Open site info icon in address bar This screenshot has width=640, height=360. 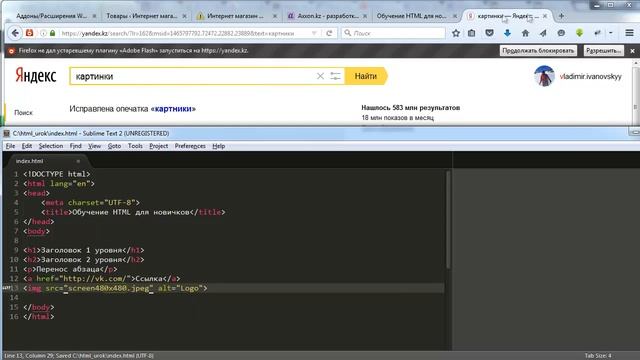(x=43, y=33)
